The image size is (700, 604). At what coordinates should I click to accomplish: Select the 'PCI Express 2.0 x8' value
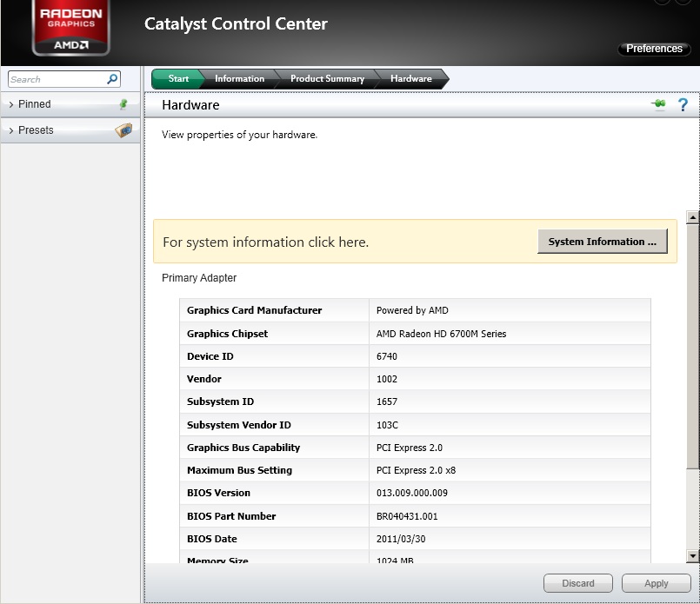[x=416, y=470]
